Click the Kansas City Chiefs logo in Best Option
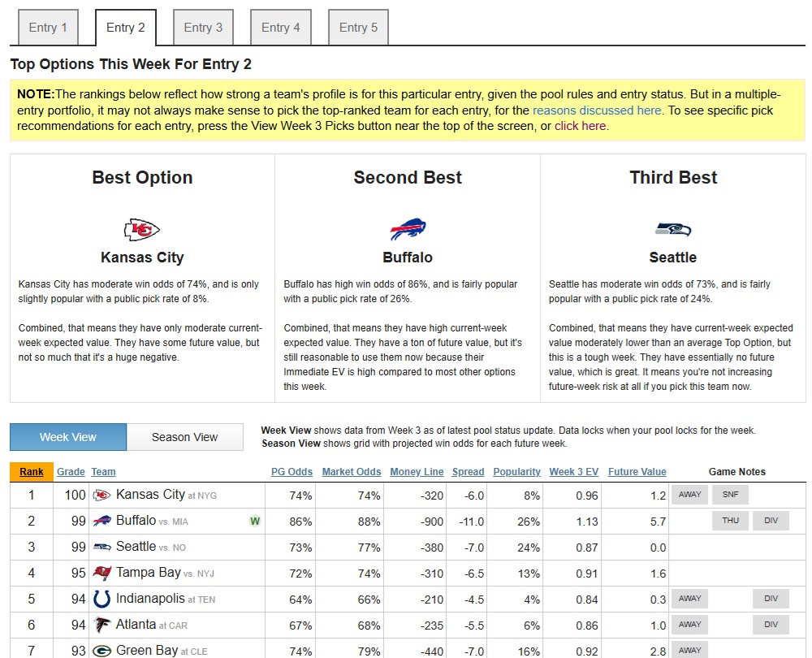The image size is (812, 658). tap(142, 230)
